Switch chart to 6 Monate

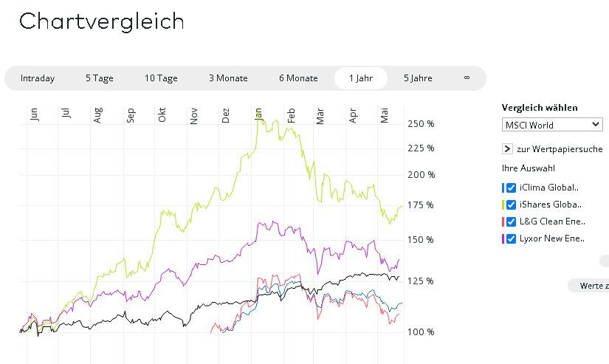298,78
